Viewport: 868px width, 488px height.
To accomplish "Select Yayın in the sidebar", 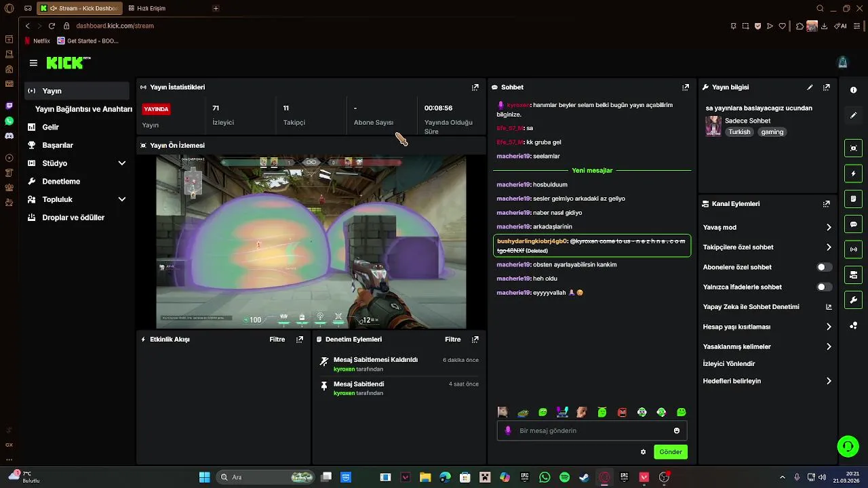I will [77, 91].
